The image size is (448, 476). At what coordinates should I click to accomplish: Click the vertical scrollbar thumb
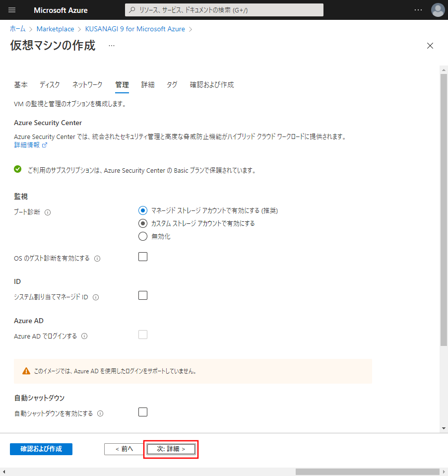(444, 210)
